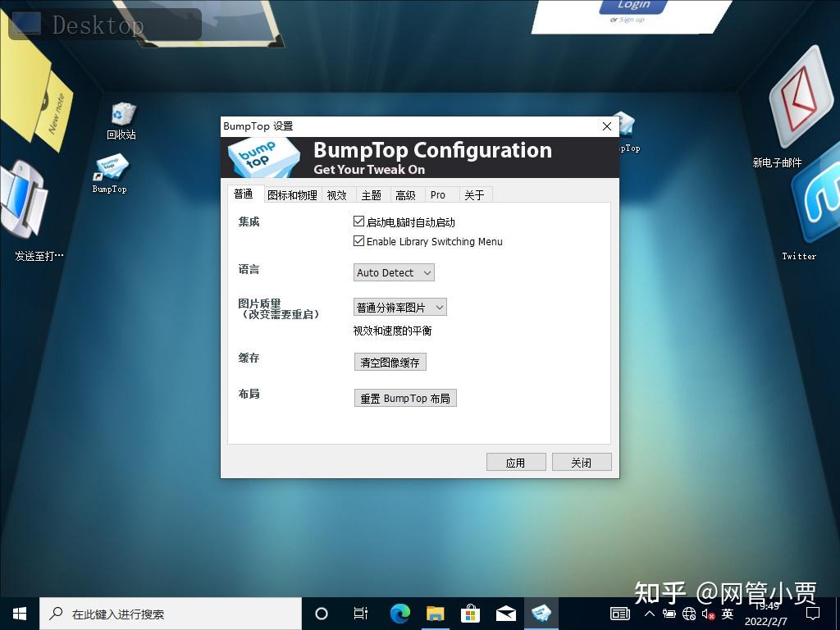
Task: Toggle autostart on computer boot setting
Action: 358,221
